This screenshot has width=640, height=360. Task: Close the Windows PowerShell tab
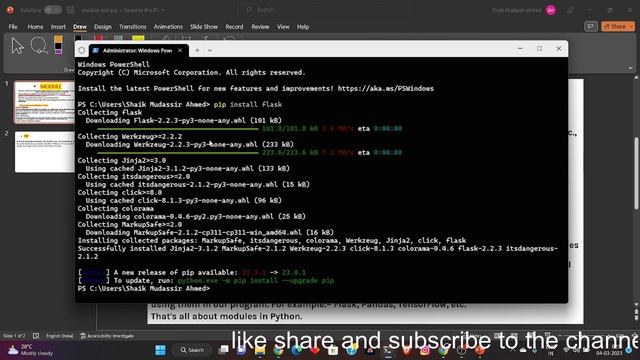tap(180, 50)
